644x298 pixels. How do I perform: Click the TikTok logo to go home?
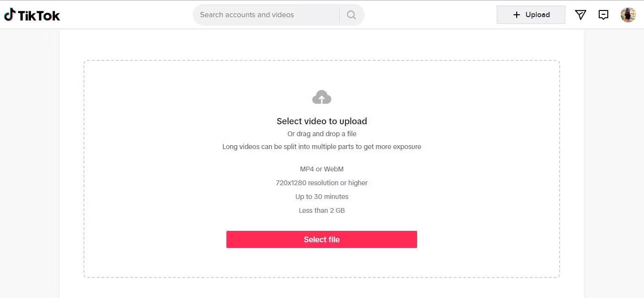click(x=32, y=15)
